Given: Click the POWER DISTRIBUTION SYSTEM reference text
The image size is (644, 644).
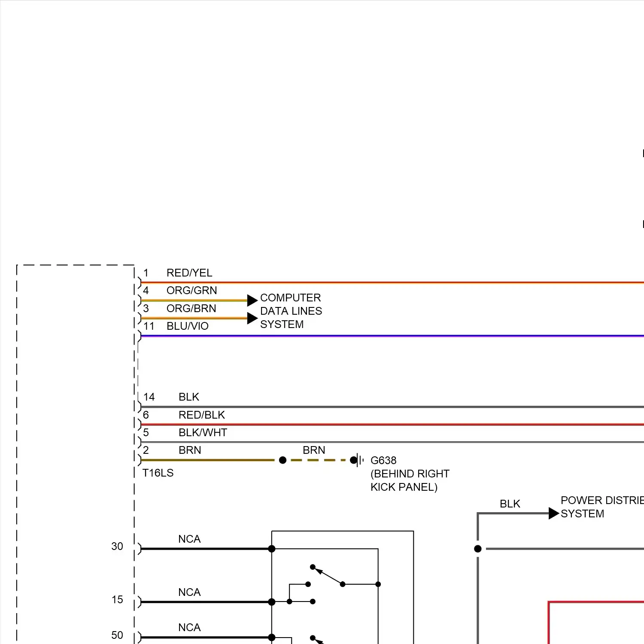Looking at the screenshot, I should pos(602,507).
